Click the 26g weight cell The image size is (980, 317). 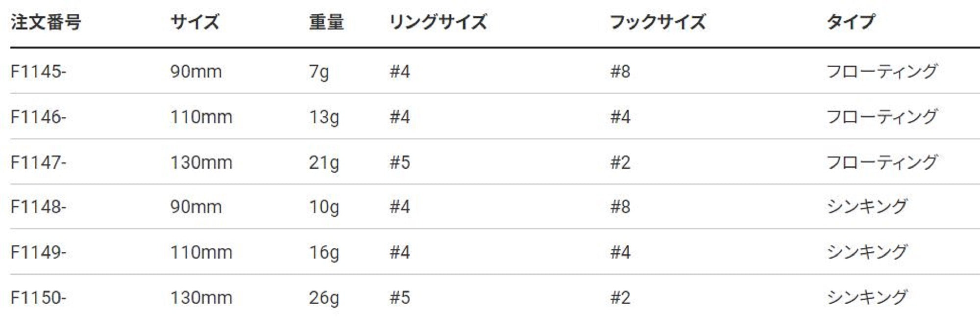(x=323, y=297)
